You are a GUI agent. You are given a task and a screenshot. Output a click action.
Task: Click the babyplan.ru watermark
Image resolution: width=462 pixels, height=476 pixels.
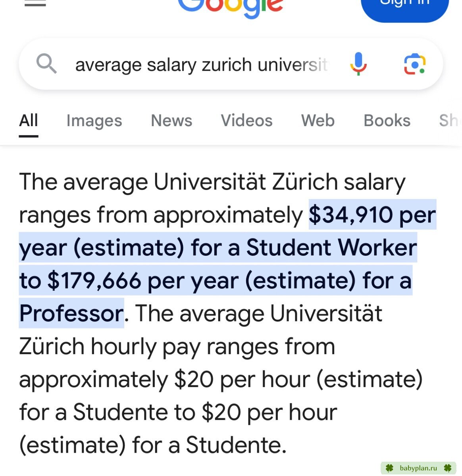418,468
